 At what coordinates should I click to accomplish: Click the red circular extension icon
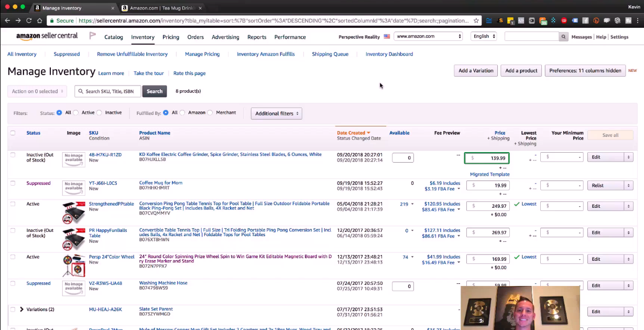tap(564, 20)
